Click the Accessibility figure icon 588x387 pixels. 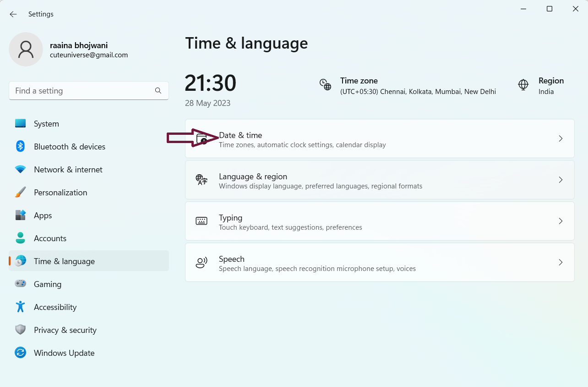(x=20, y=307)
